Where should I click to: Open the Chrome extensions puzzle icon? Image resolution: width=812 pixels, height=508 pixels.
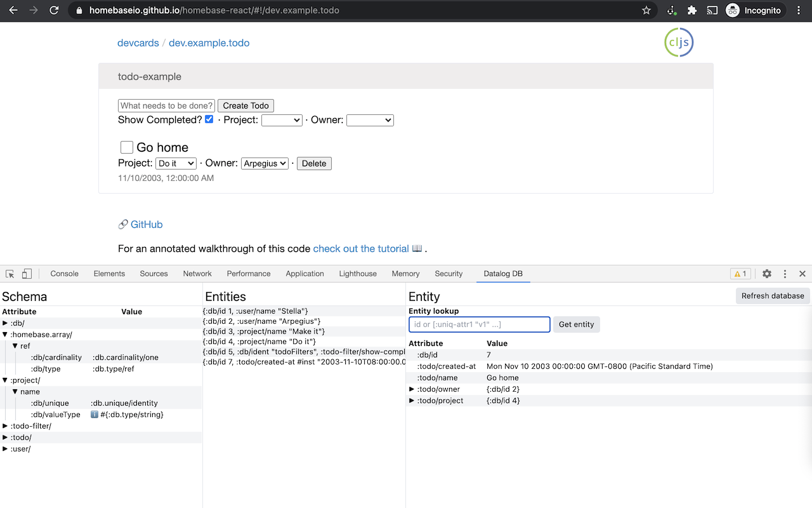coord(692,10)
